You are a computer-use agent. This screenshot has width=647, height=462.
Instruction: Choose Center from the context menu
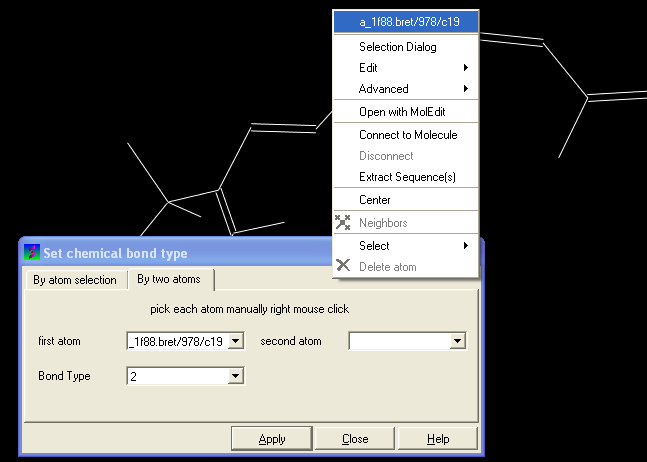375,200
